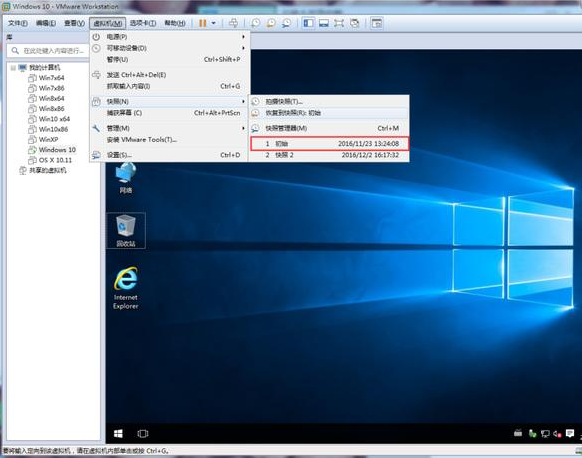582x458 pixels.
Task: Open the 编辑(E) menu
Action: tap(46, 23)
